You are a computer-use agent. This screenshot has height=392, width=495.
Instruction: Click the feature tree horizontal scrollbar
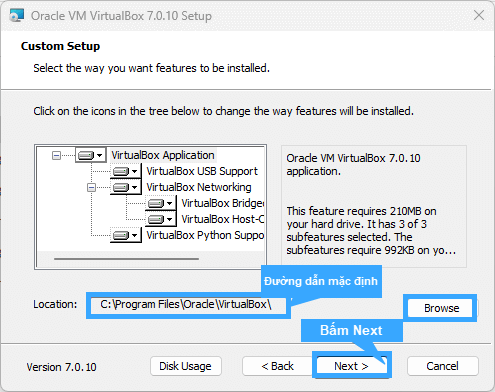coord(126,259)
